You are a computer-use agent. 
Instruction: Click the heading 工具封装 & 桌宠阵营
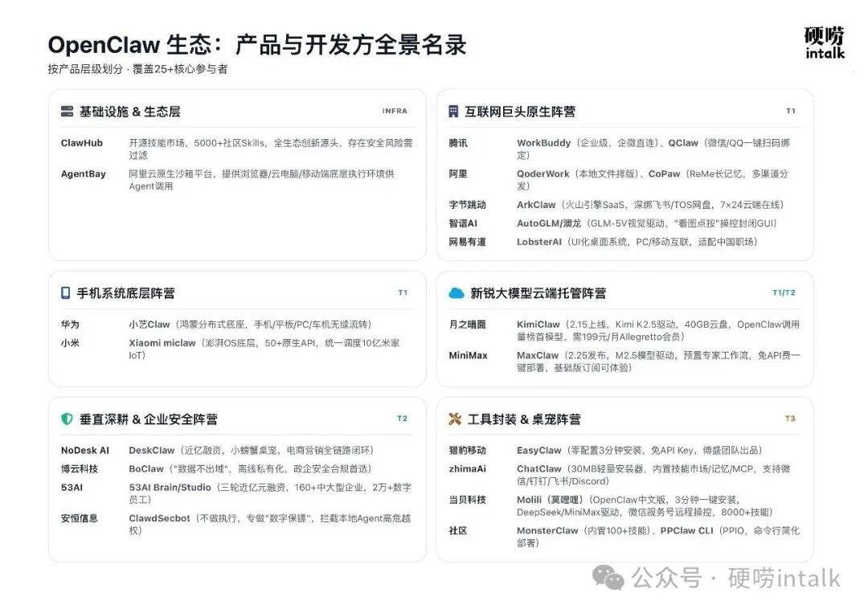pyautogui.click(x=524, y=419)
